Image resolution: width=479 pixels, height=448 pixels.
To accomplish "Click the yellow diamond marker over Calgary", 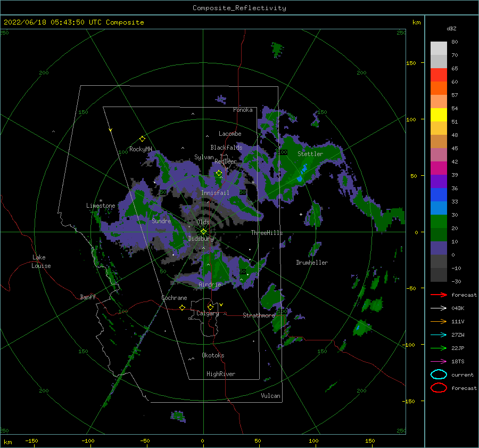I will 210,307.
